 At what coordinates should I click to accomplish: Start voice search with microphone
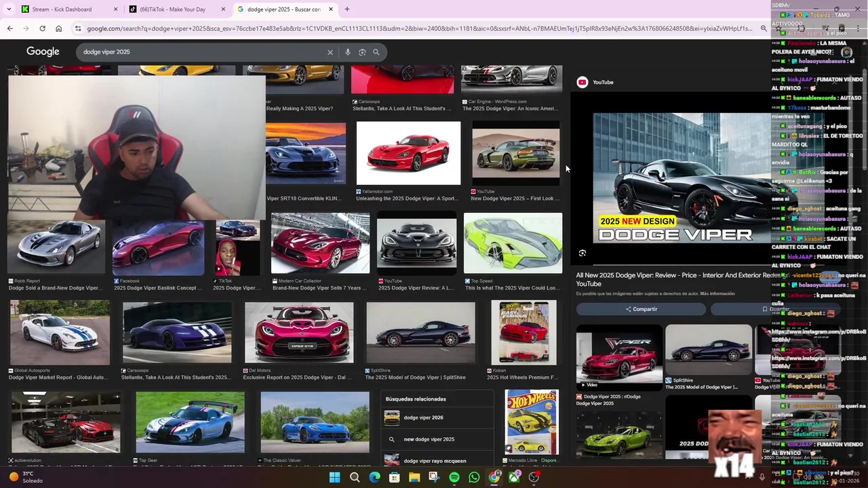click(348, 52)
